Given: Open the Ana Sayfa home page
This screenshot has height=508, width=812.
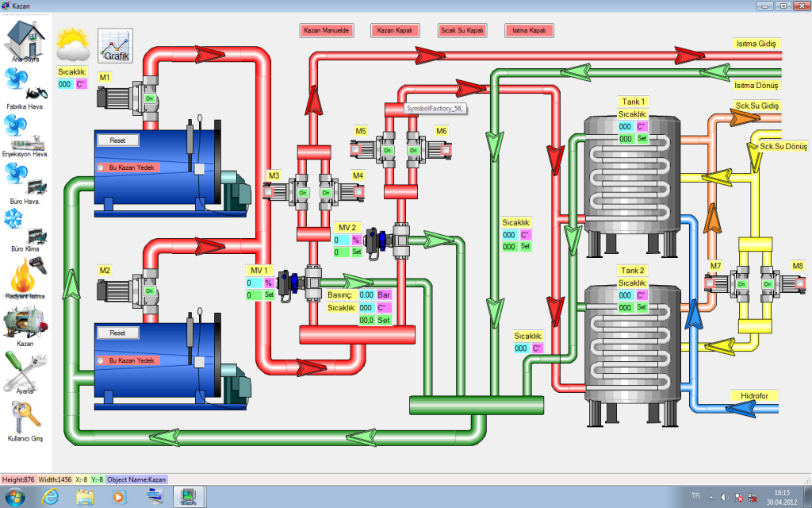Looking at the screenshot, I should [25, 44].
